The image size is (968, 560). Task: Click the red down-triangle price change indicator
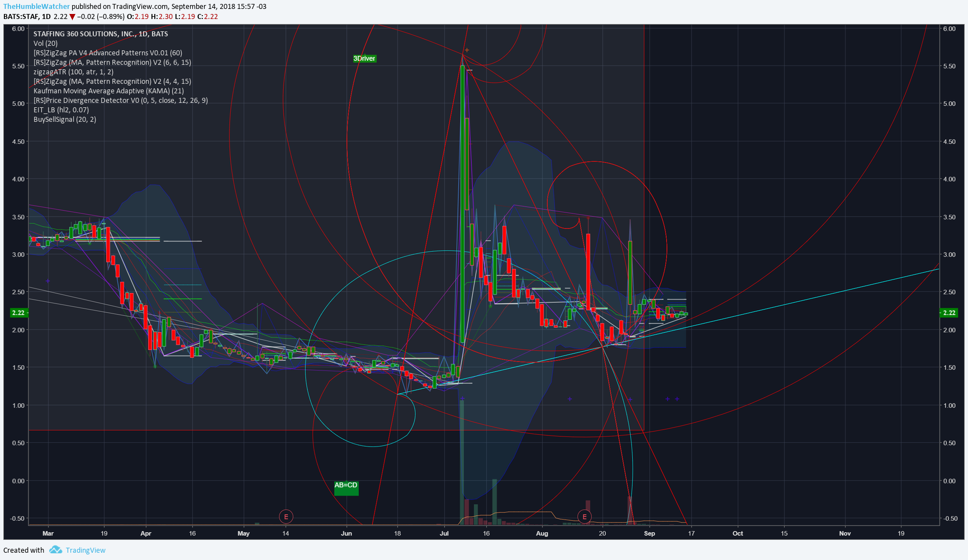tap(72, 17)
